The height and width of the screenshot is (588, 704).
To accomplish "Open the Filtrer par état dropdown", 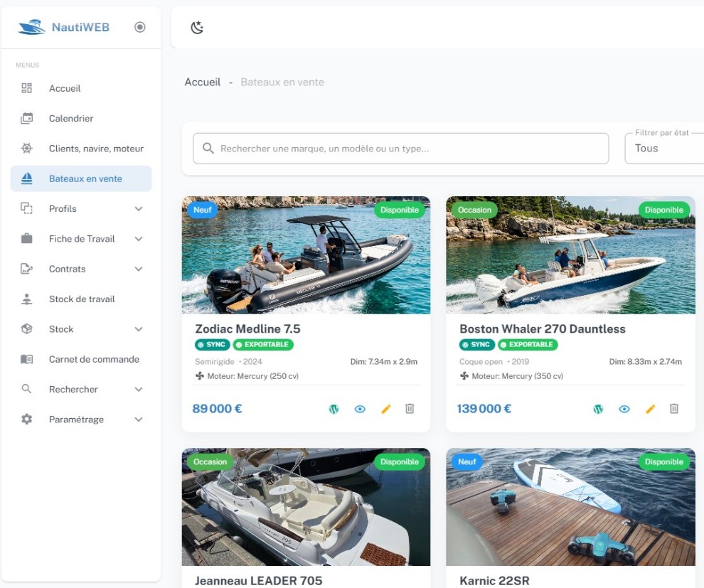I will (664, 149).
